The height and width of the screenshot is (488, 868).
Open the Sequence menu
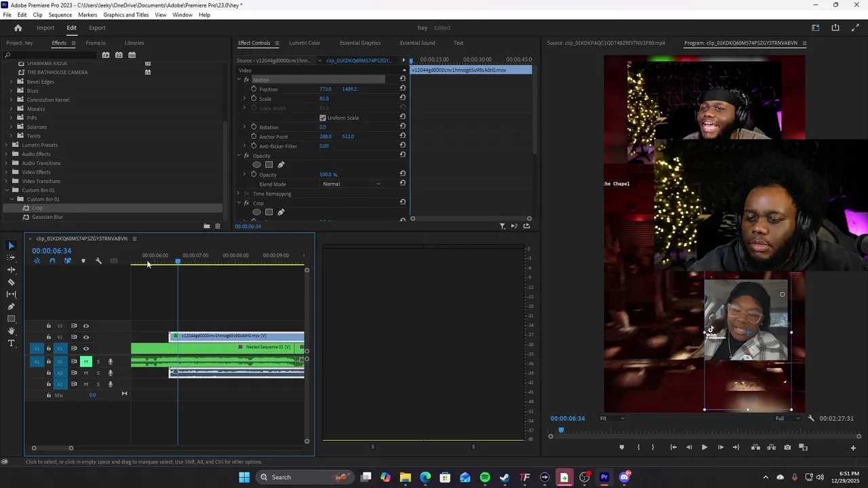(x=60, y=15)
